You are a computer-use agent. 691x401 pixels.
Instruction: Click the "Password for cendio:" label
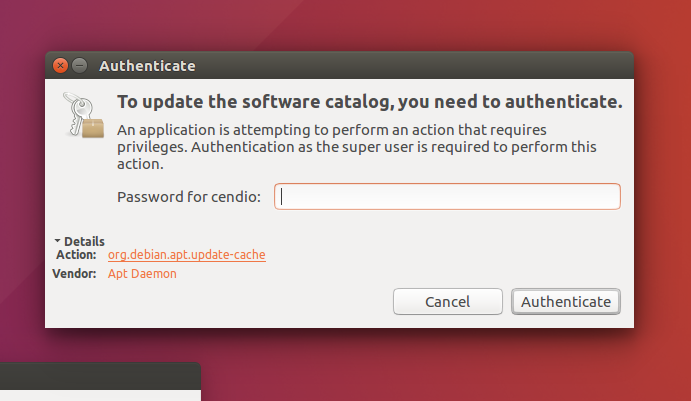189,197
